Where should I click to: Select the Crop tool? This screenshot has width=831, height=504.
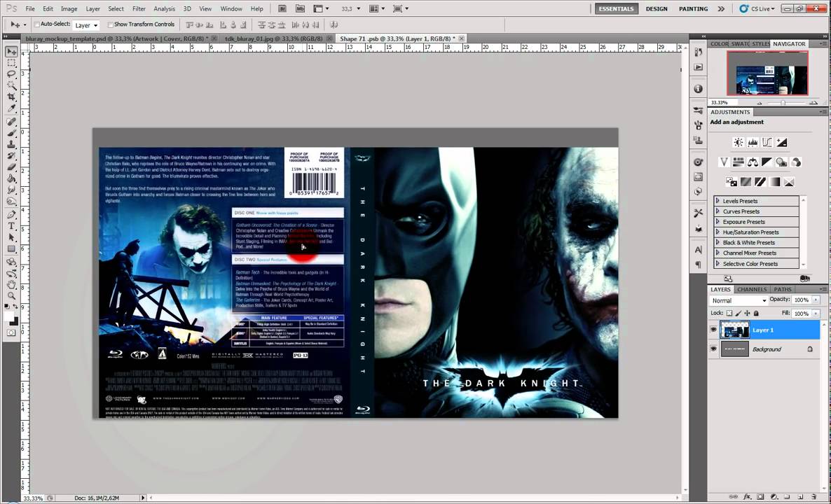(x=11, y=97)
